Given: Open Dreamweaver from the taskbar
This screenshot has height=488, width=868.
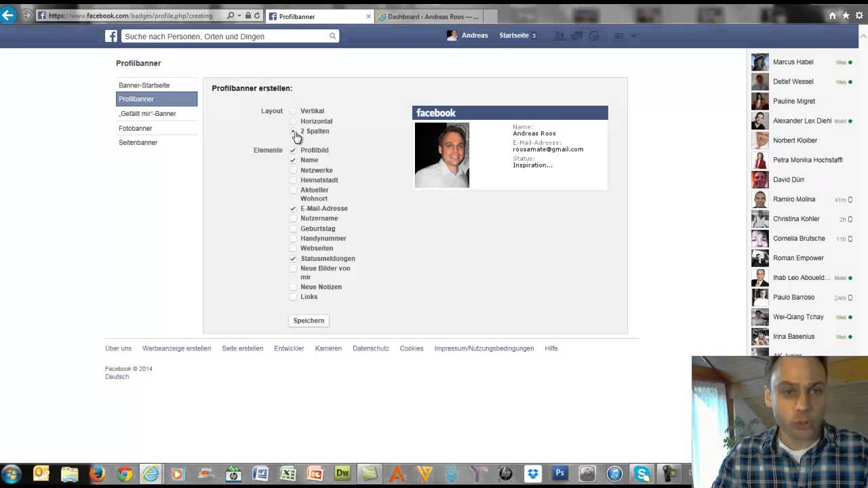Looking at the screenshot, I should [x=342, y=474].
